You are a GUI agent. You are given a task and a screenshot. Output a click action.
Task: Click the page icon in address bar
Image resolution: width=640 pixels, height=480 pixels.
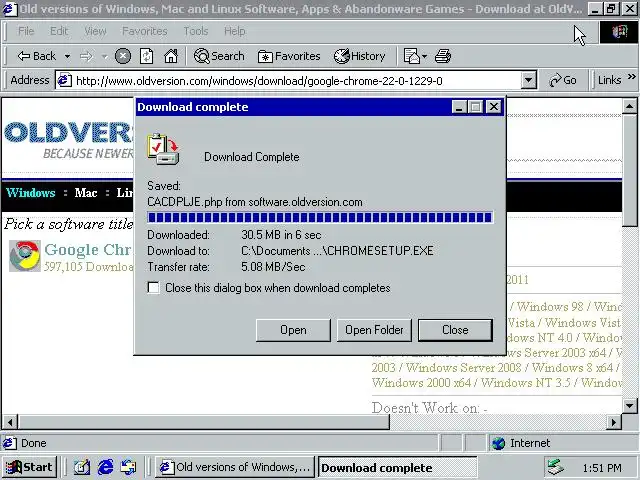[64, 80]
